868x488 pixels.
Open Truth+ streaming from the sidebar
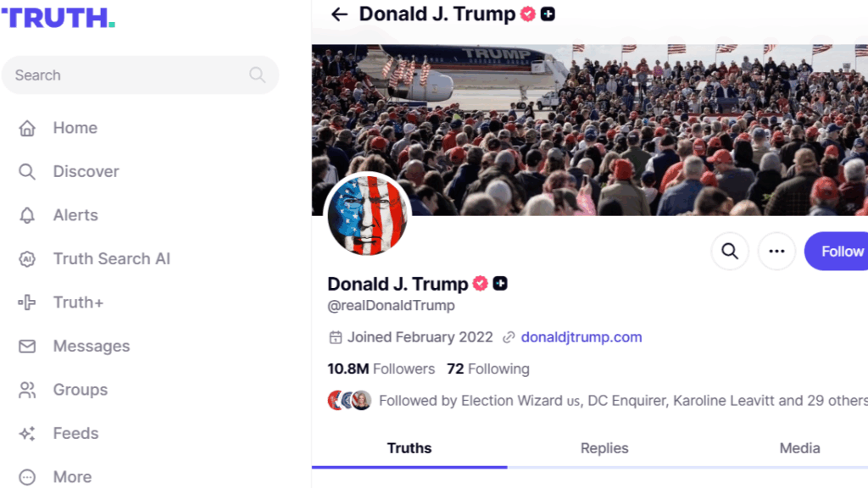click(x=78, y=302)
